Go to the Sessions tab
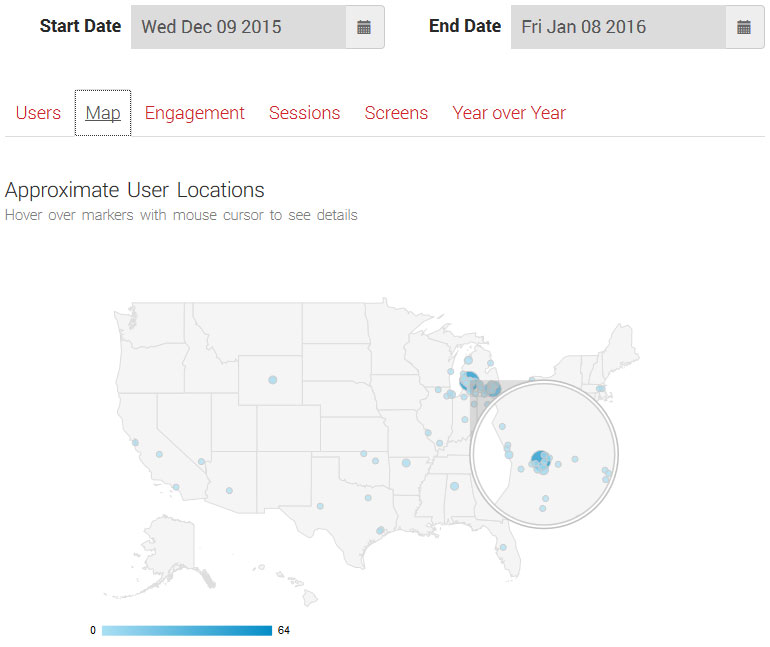770x647 pixels. (x=304, y=113)
